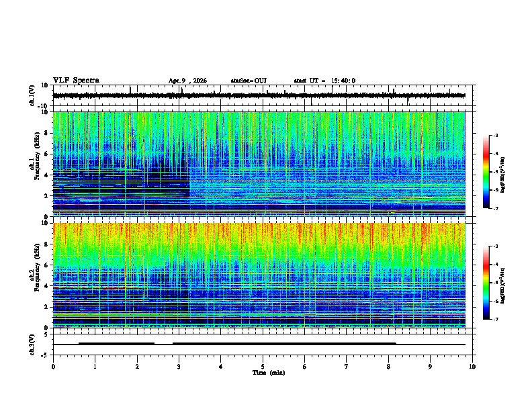532x411 pixels.
Task: Click tick label "2" on the Time axis
Action: point(137,367)
